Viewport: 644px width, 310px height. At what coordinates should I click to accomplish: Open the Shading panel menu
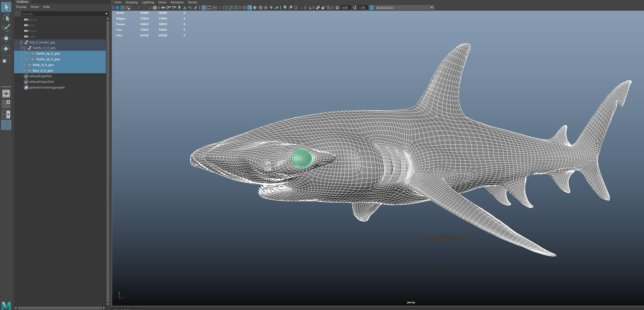[x=132, y=2]
